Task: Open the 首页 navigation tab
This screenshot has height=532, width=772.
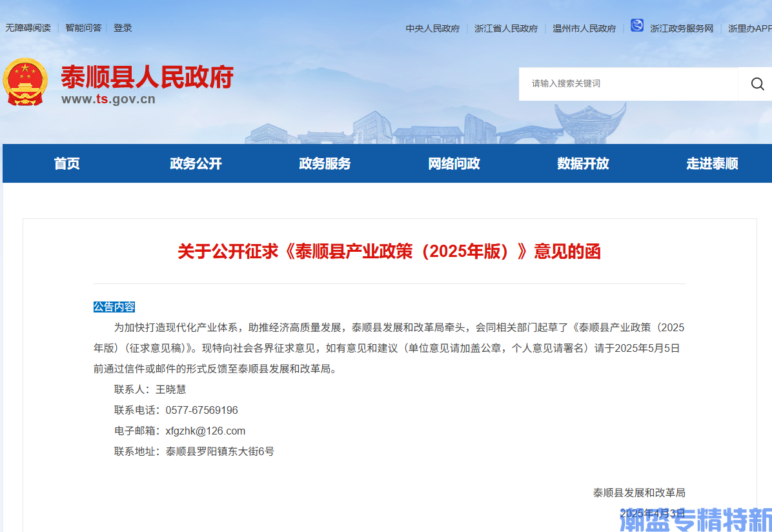Action: pyautogui.click(x=67, y=163)
